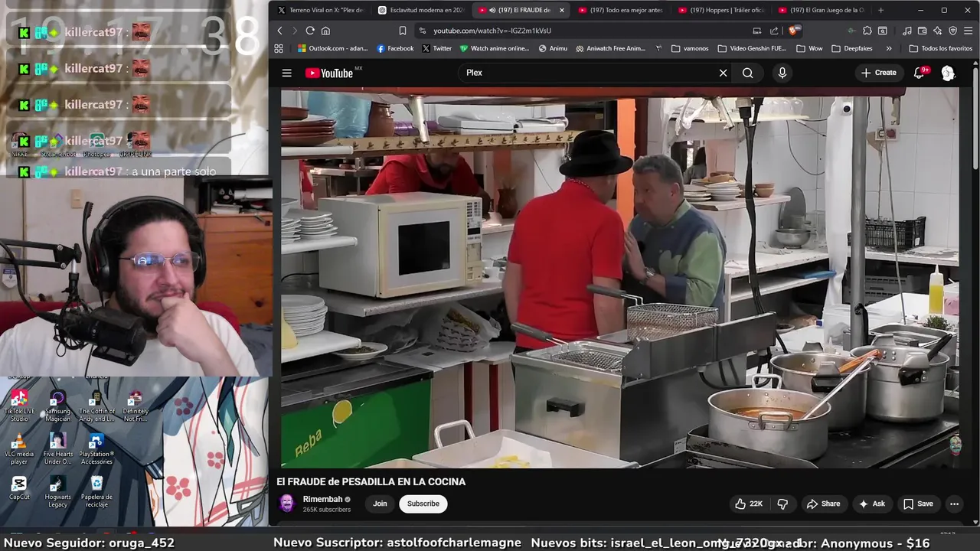The height and width of the screenshot is (551, 980).
Task: Open the YouTube account avatar menu
Action: [x=948, y=73]
